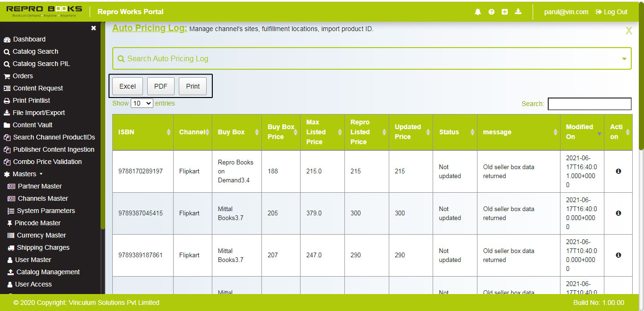Export the table to Excel
Image resolution: width=644 pixels, height=311 pixels.
pyautogui.click(x=127, y=86)
